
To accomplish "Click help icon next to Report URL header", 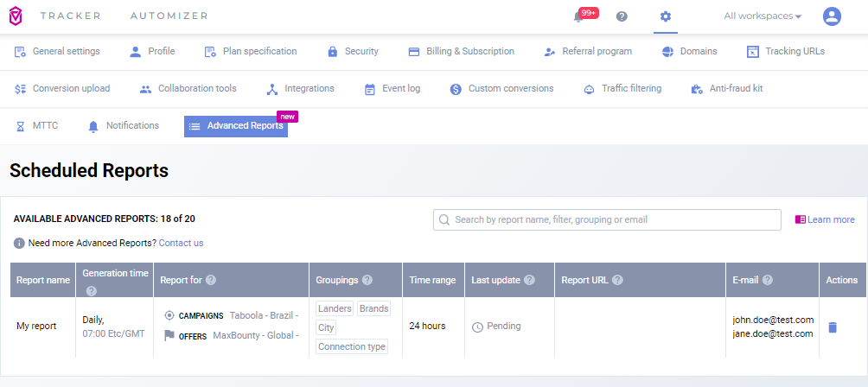I will [x=617, y=280].
